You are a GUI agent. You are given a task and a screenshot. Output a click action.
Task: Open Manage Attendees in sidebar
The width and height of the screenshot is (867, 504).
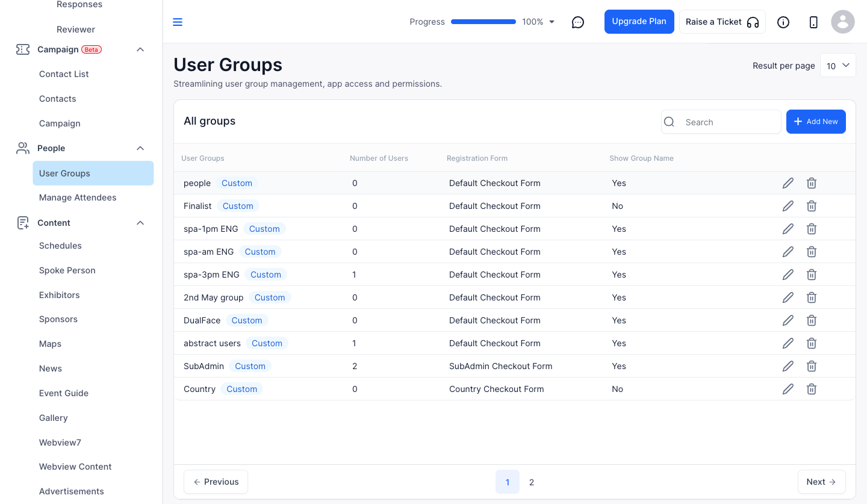tap(78, 198)
